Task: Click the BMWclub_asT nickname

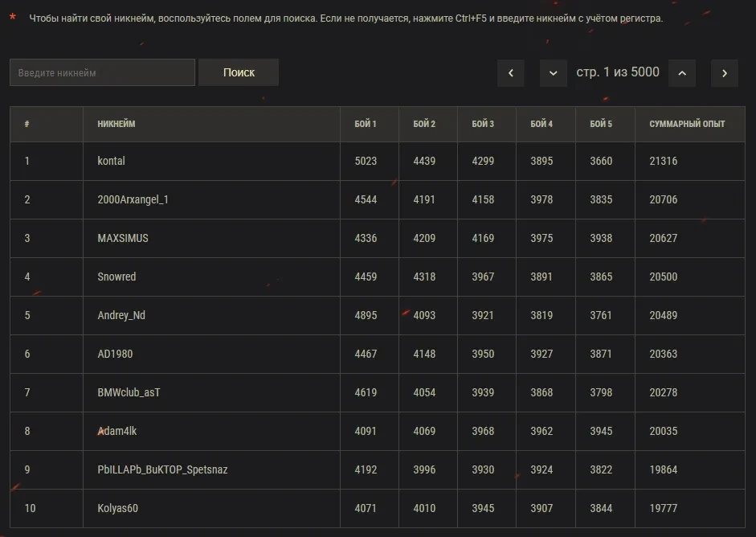Action: point(129,392)
